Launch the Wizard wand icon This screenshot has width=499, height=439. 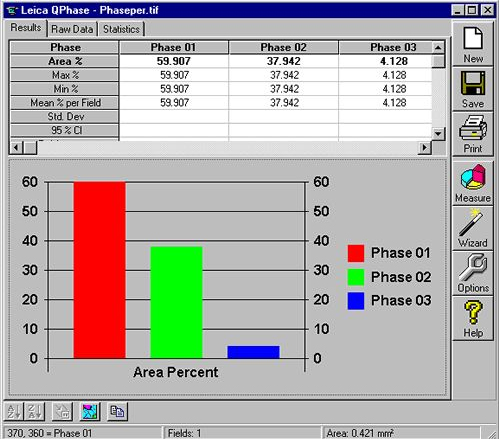(x=473, y=228)
